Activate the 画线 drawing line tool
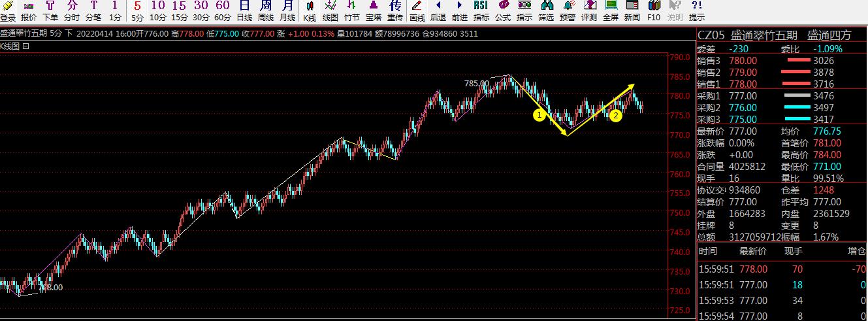 [417, 11]
